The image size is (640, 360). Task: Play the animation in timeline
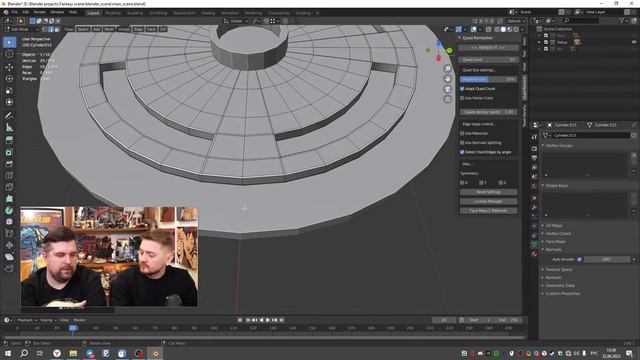268,320
